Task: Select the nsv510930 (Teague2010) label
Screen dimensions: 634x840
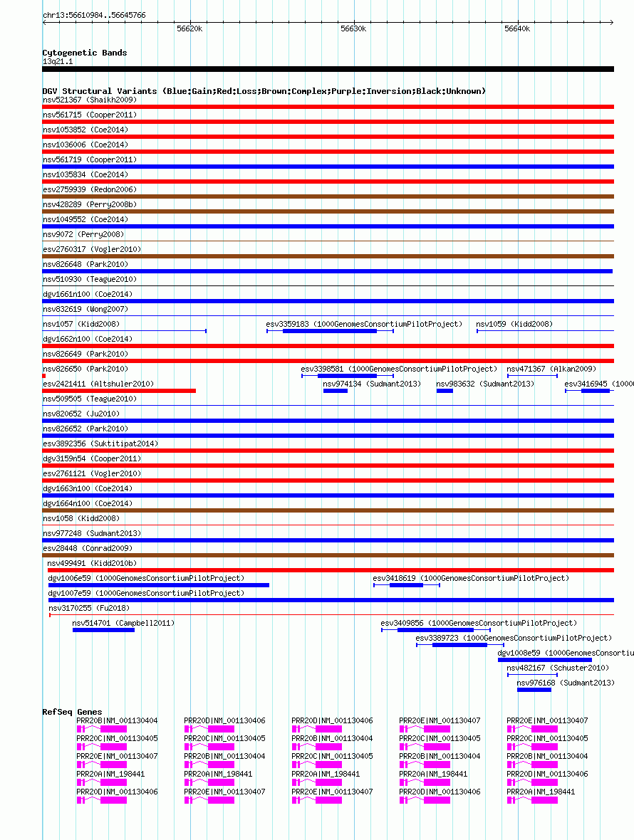Action: click(x=90, y=280)
